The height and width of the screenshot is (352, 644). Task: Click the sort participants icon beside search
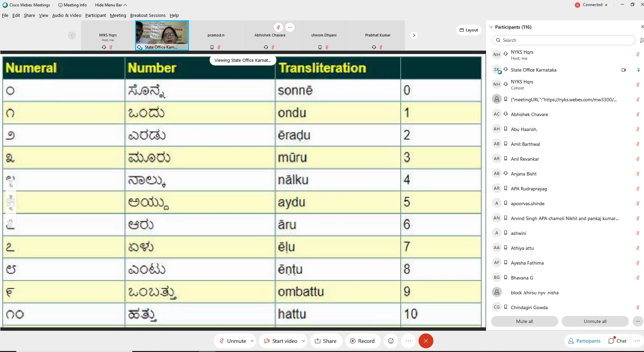point(641,40)
